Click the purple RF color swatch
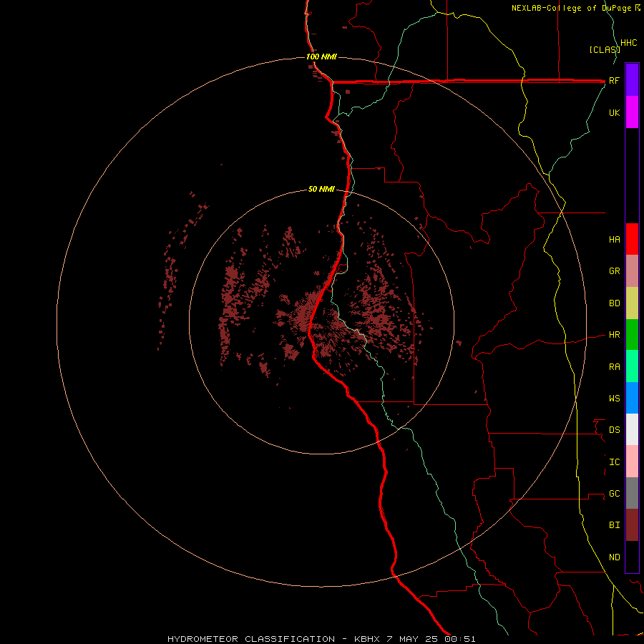This screenshot has width=644, height=644. (x=632, y=79)
